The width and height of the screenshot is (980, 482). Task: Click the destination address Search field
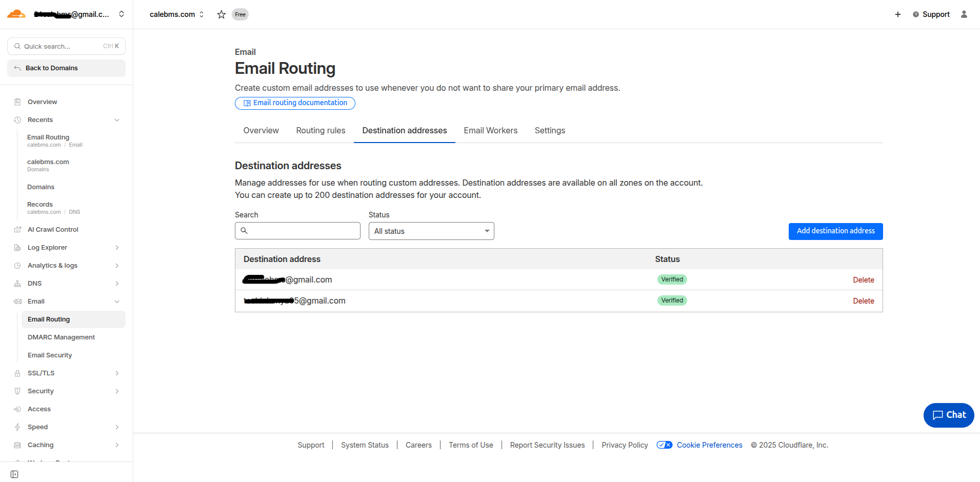coord(297,231)
